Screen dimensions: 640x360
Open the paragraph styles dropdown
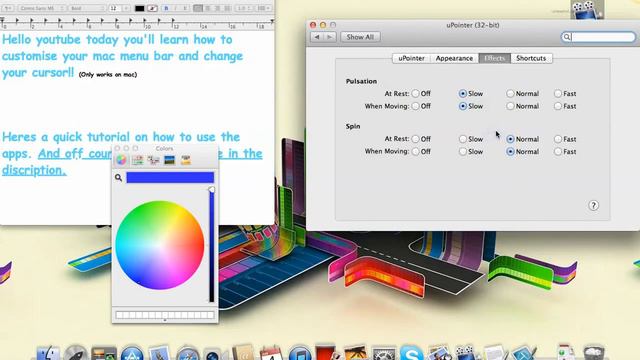click(x=8, y=8)
